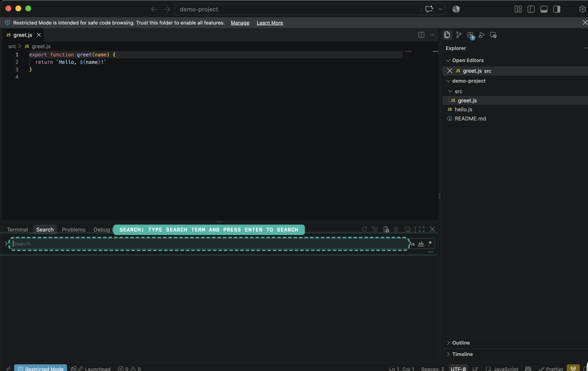
Task: Open the dropdown arrow beside the chat icon
Action: [441, 9]
